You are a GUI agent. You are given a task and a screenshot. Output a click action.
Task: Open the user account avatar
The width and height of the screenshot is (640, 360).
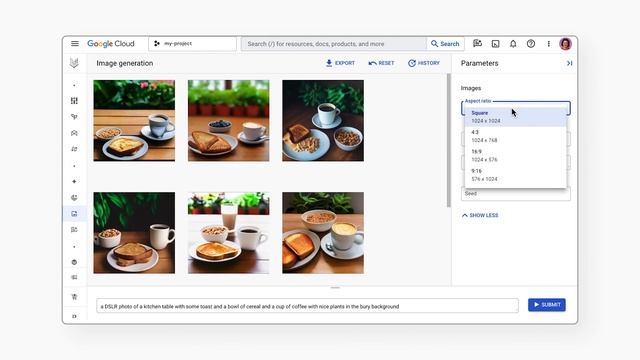pyautogui.click(x=565, y=44)
